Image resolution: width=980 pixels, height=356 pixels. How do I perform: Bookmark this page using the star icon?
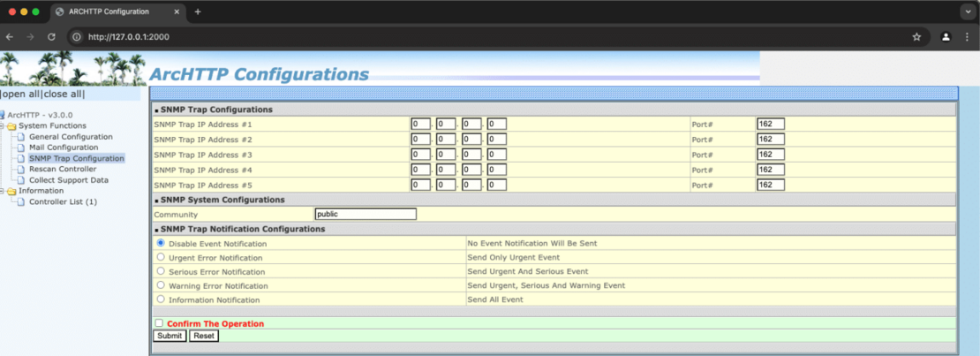pos(916,37)
